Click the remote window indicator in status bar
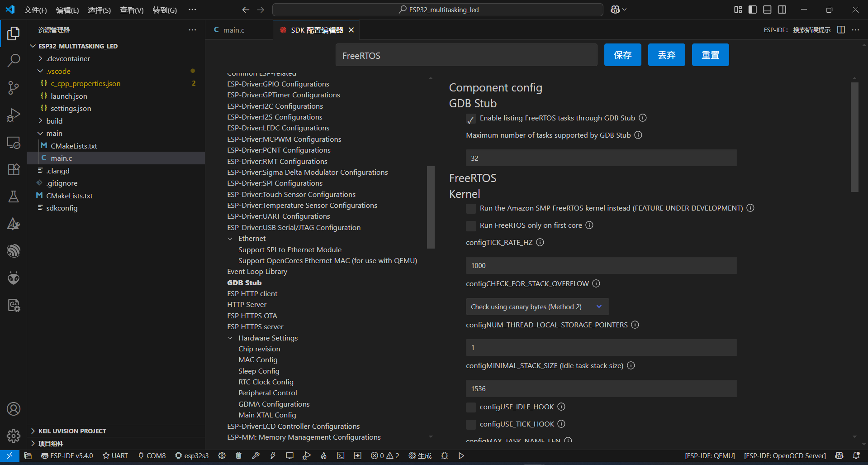This screenshot has height=465, width=868. [x=9, y=455]
